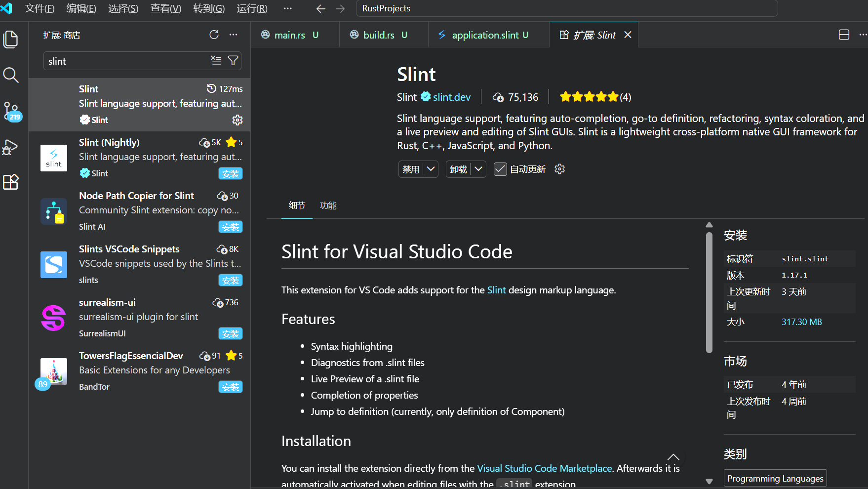
Task: Open the Run and Debug view
Action: coord(11,147)
